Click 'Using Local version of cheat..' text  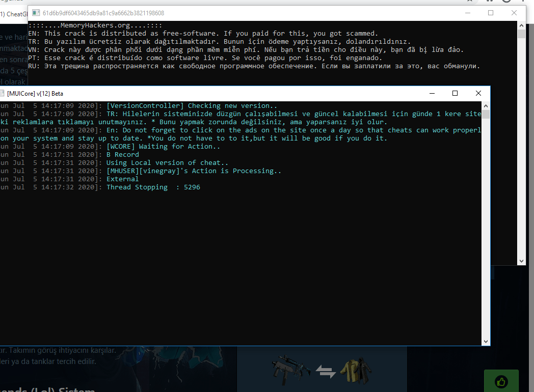(167, 162)
